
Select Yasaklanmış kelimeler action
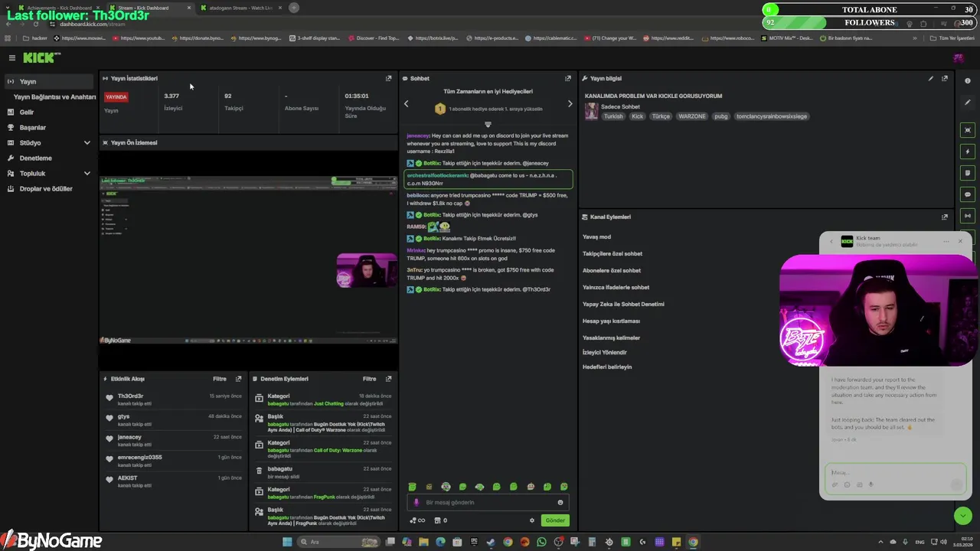click(611, 337)
